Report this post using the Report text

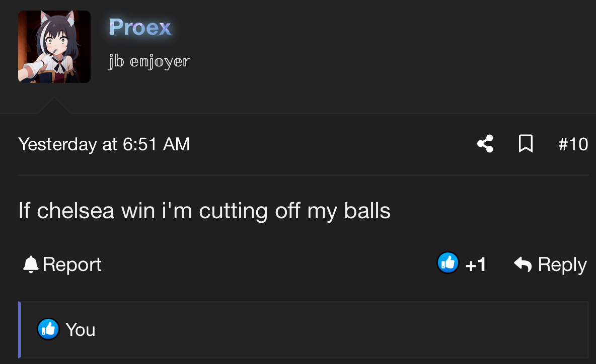(x=72, y=264)
